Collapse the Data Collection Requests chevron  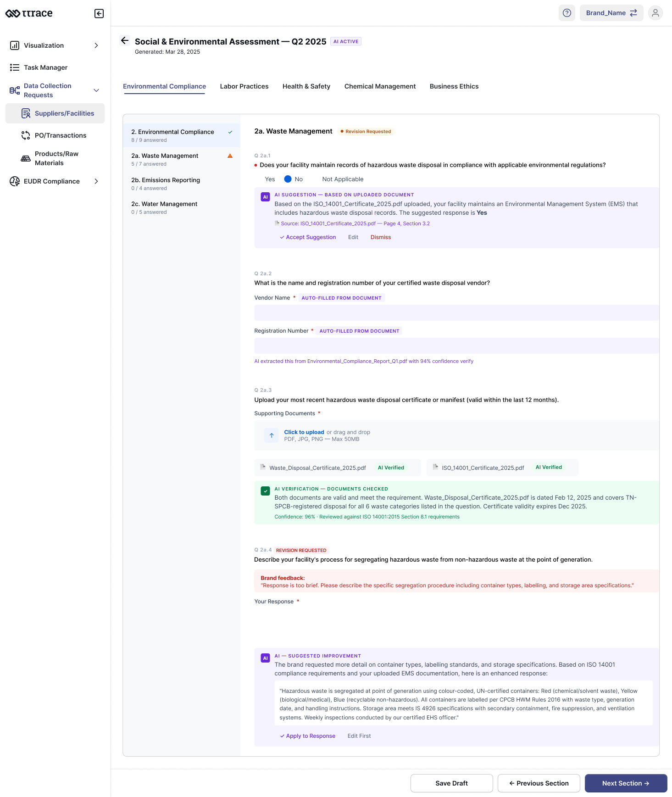96,90
